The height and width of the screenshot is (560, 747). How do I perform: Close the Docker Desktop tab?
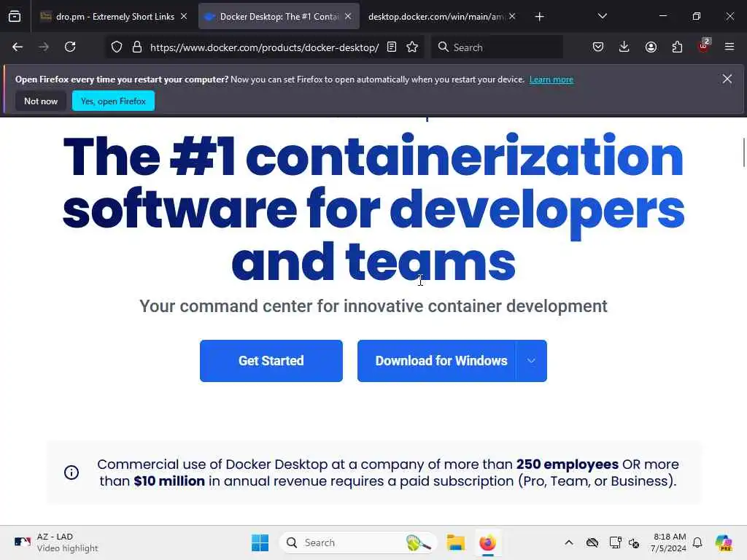[348, 17]
